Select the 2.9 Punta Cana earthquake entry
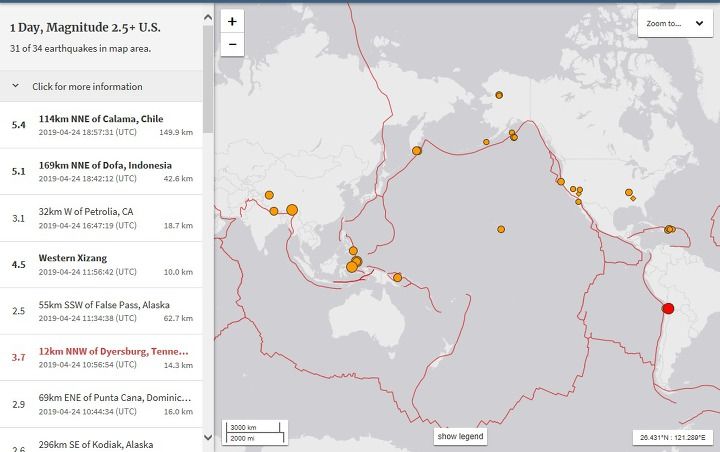Viewport: 720px width, 452px height. [x=101, y=404]
